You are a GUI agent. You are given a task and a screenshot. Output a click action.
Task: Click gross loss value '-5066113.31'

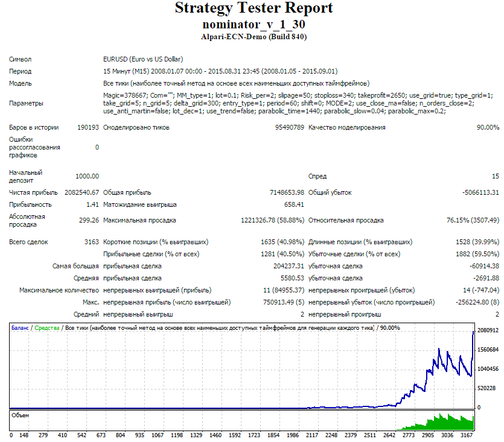pyautogui.click(x=480, y=193)
